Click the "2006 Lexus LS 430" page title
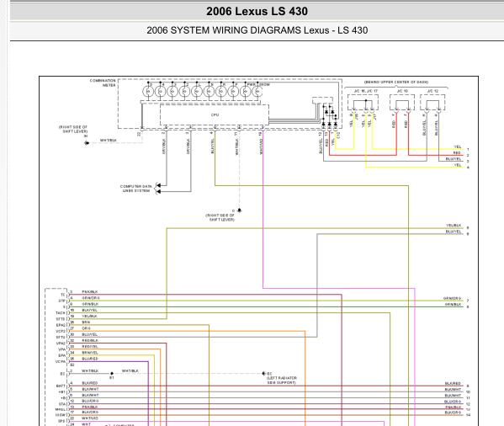The width and height of the screenshot is (504, 426). pyautogui.click(x=257, y=11)
